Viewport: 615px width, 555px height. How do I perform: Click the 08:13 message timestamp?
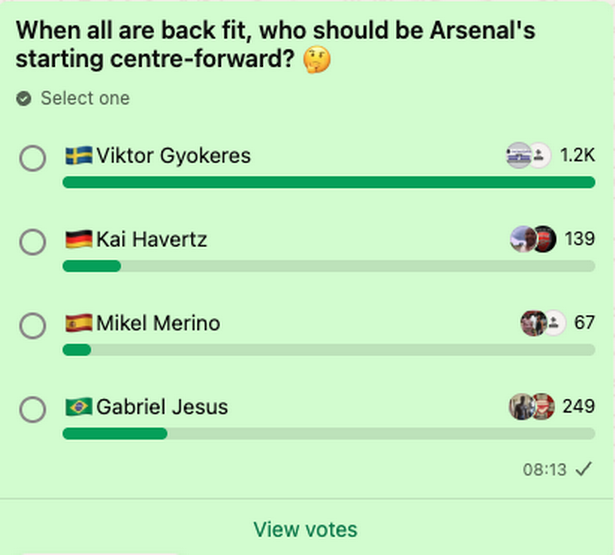tap(544, 469)
